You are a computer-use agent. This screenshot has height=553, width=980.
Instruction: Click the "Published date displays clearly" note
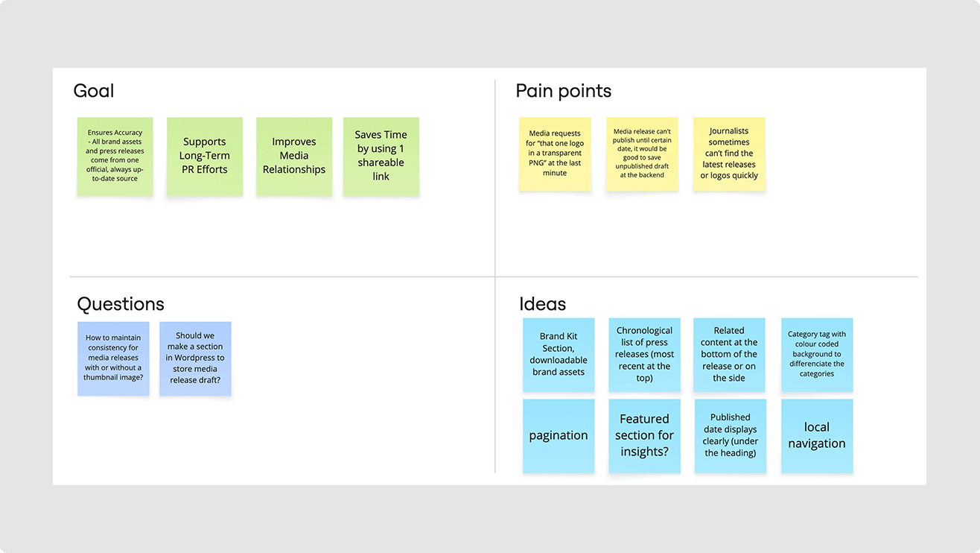pos(730,435)
